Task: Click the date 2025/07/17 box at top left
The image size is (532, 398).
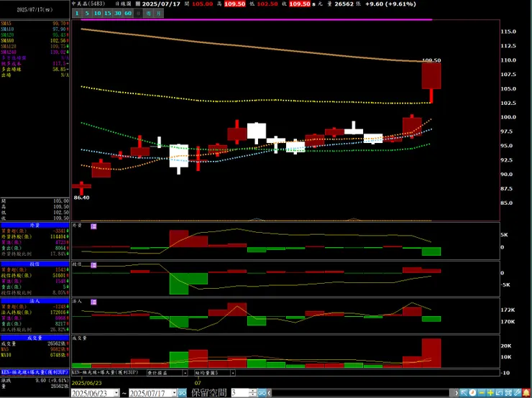Action: click(35, 9)
